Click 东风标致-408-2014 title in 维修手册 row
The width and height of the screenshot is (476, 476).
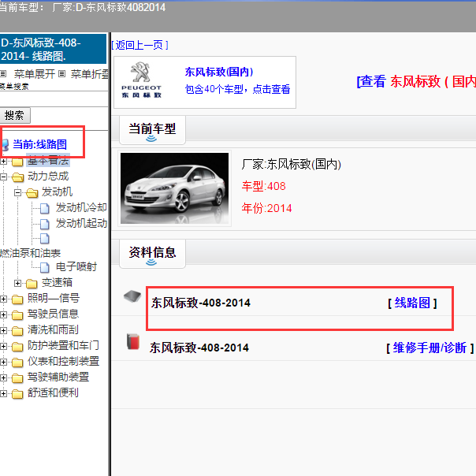pyautogui.click(x=199, y=348)
